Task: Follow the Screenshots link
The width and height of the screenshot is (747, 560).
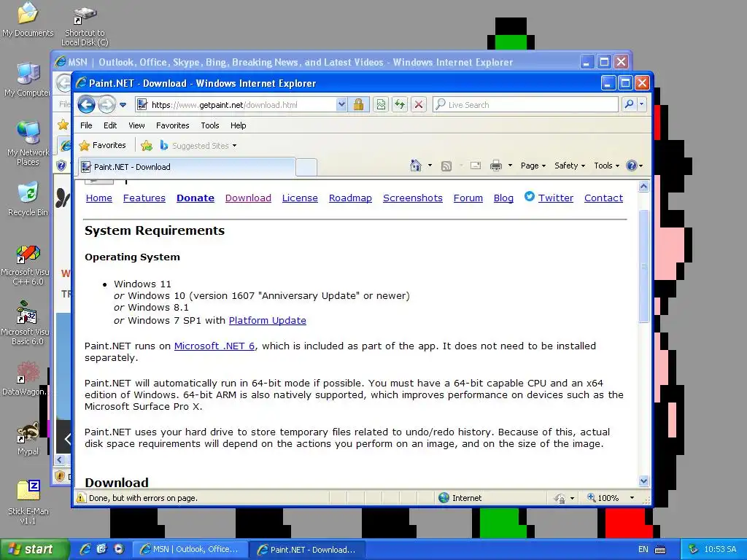Action: pos(413,198)
